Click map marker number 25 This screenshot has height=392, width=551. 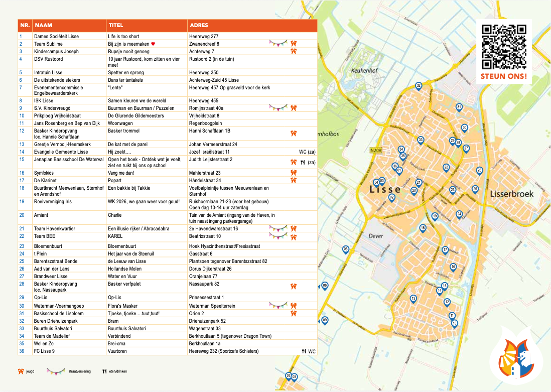click(475, 190)
